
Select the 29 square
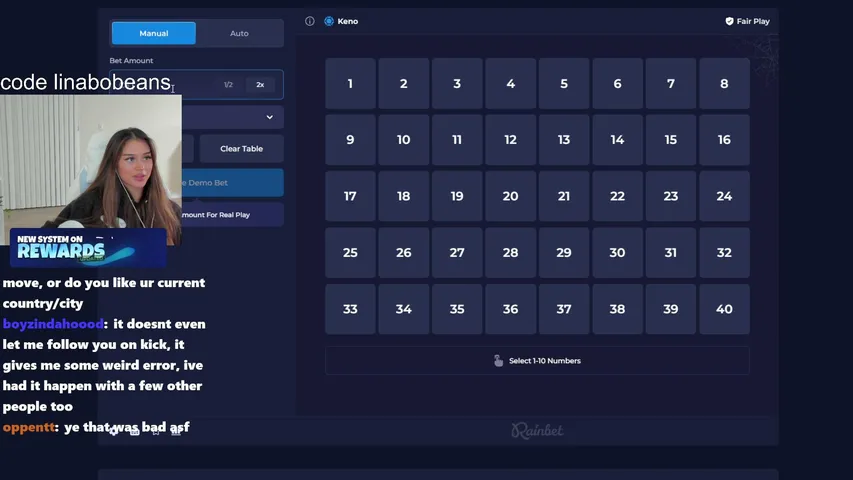coord(564,253)
